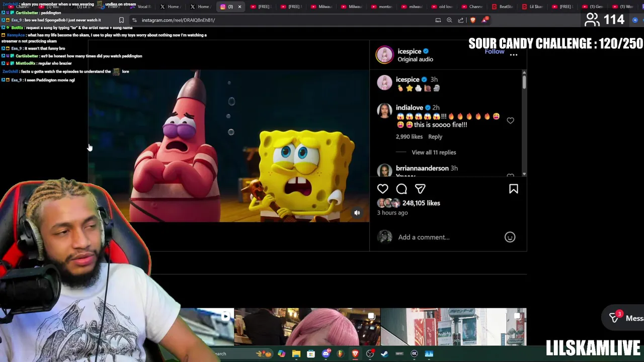Image resolution: width=644 pixels, height=362 pixels.
Task: View site settings icon beside the URL
Action: [134, 20]
